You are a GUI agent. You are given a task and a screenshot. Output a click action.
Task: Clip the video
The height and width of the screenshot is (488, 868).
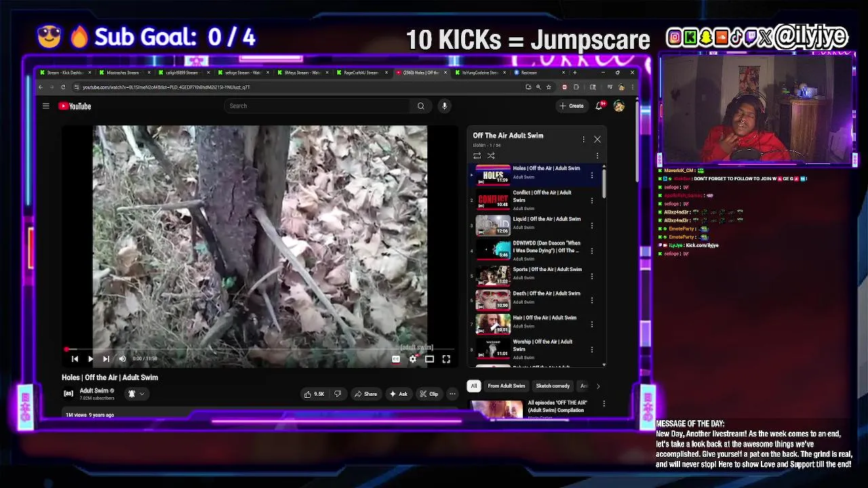[x=429, y=394]
